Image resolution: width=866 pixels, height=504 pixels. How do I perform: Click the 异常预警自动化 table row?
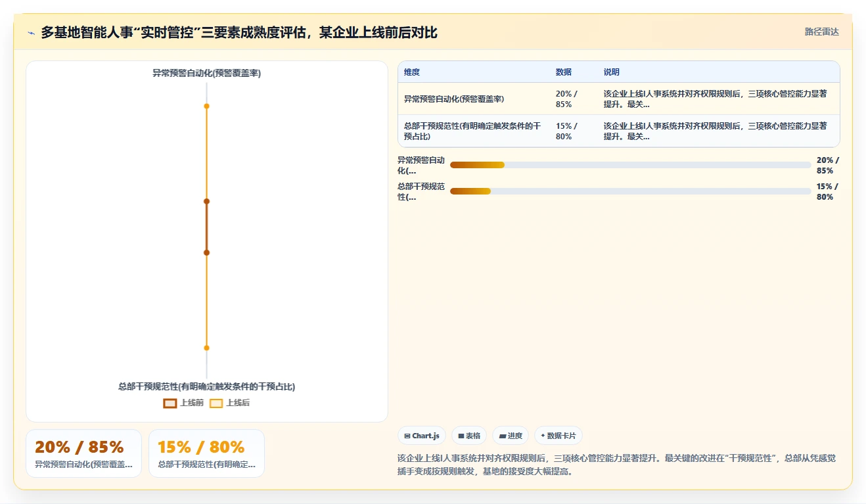pyautogui.click(x=618, y=99)
